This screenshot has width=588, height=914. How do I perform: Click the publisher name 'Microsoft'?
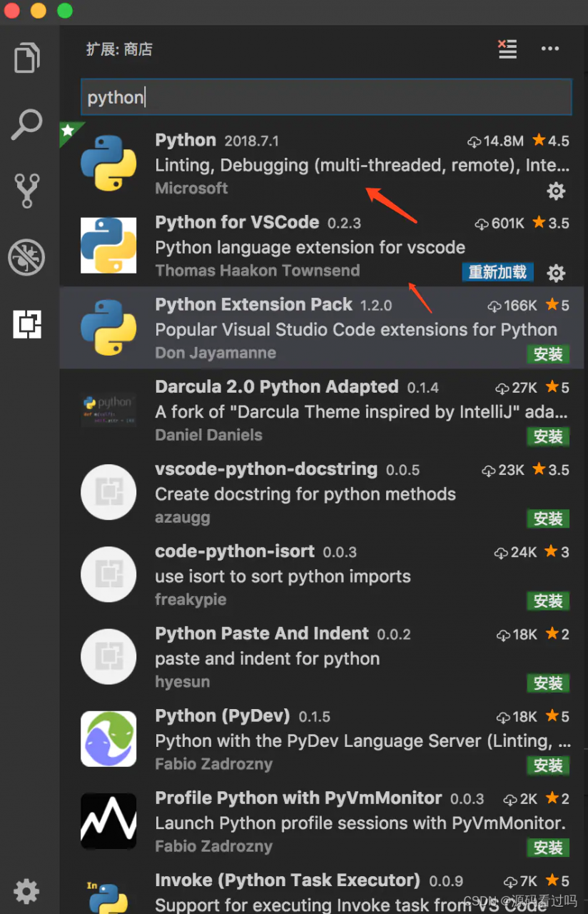tap(191, 189)
